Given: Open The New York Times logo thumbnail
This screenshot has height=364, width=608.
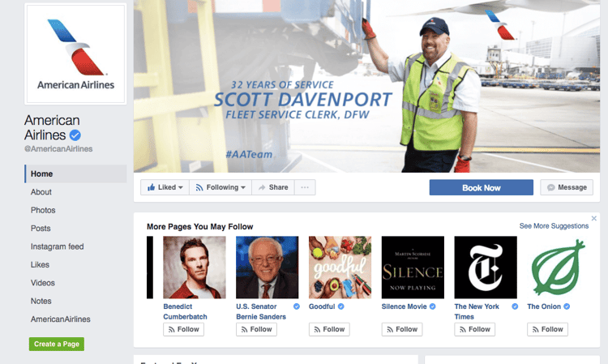Looking at the screenshot, I should (486, 268).
